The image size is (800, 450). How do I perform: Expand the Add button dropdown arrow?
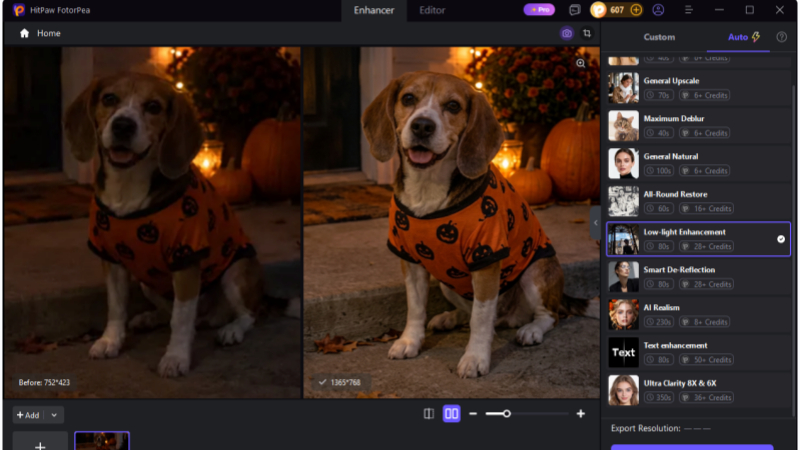(x=54, y=415)
